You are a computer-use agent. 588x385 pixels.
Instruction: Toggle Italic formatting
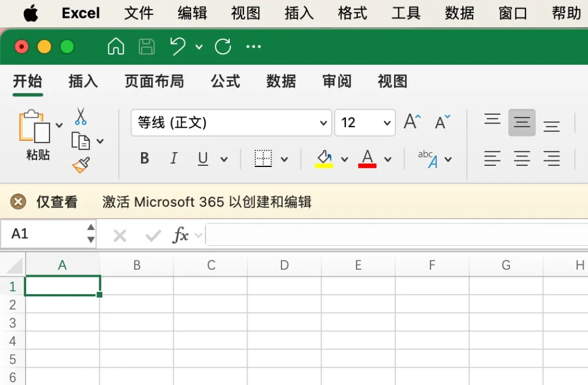pos(174,158)
